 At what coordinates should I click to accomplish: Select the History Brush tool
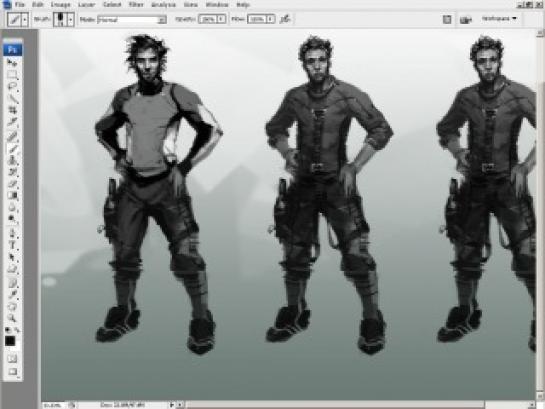pos(12,172)
